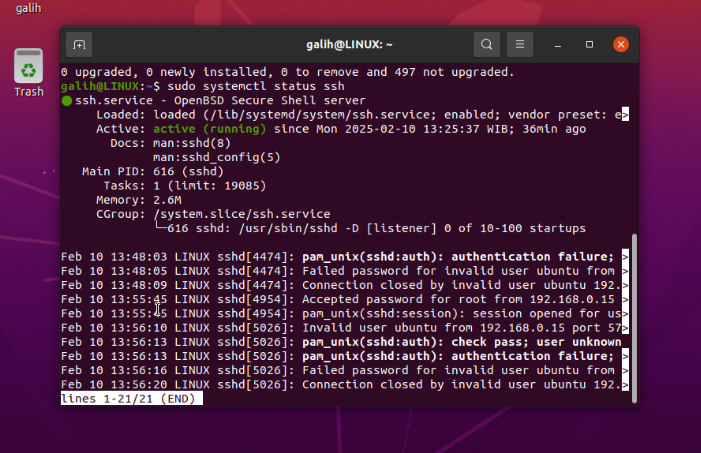Click the truncation arrow after authentication failure at 13:48:03
The height and width of the screenshot is (453, 701).
625,257
